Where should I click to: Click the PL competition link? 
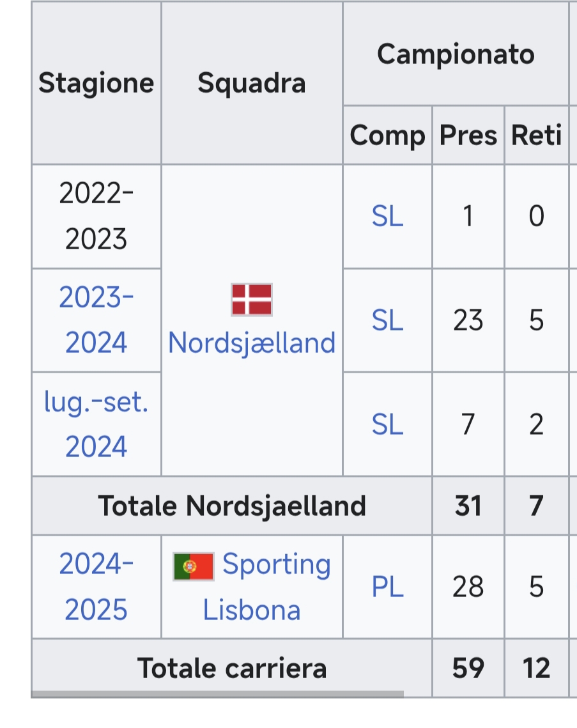(388, 587)
